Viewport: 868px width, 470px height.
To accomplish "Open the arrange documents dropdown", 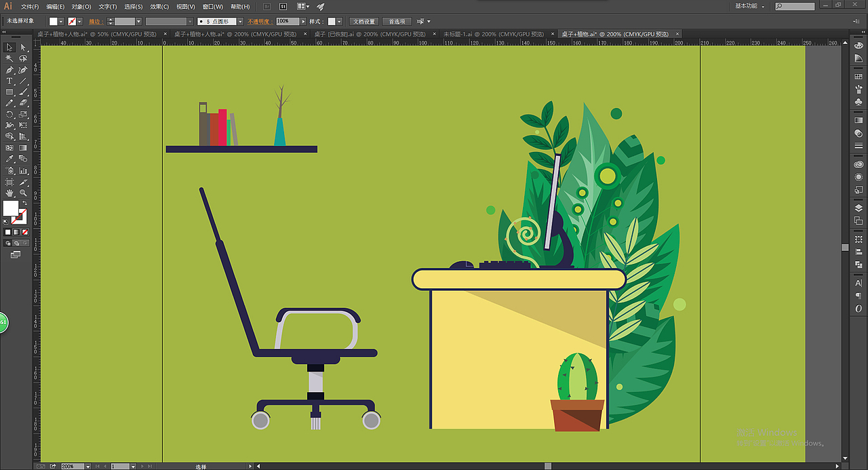I will point(304,6).
